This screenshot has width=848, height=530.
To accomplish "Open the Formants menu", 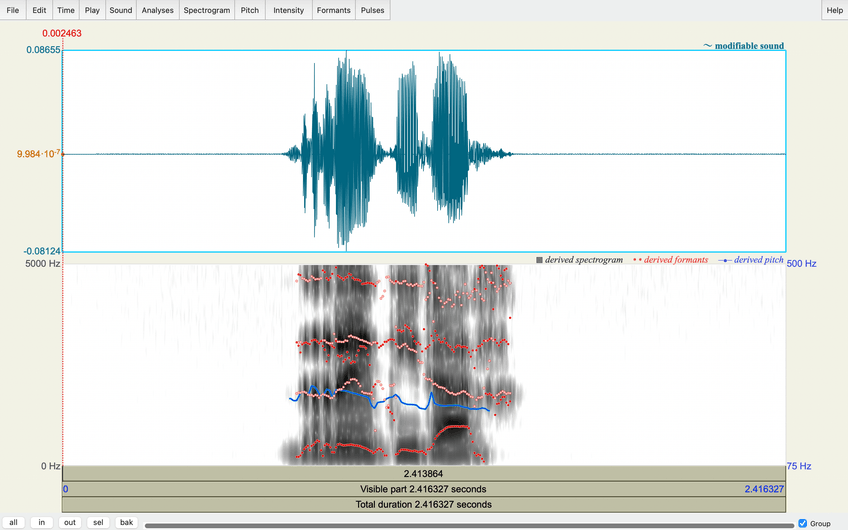I will pos(333,10).
